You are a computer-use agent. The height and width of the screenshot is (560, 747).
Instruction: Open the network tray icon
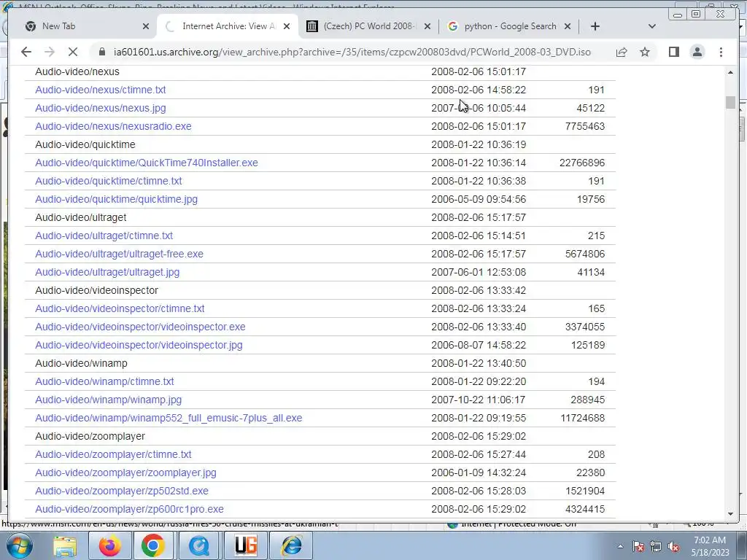coord(656,547)
